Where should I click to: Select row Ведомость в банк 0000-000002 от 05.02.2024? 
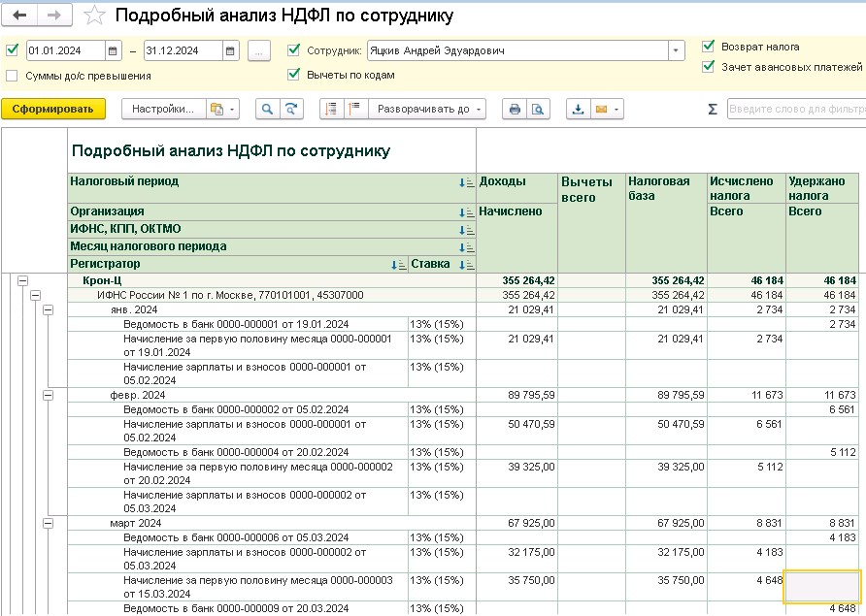tap(236, 409)
